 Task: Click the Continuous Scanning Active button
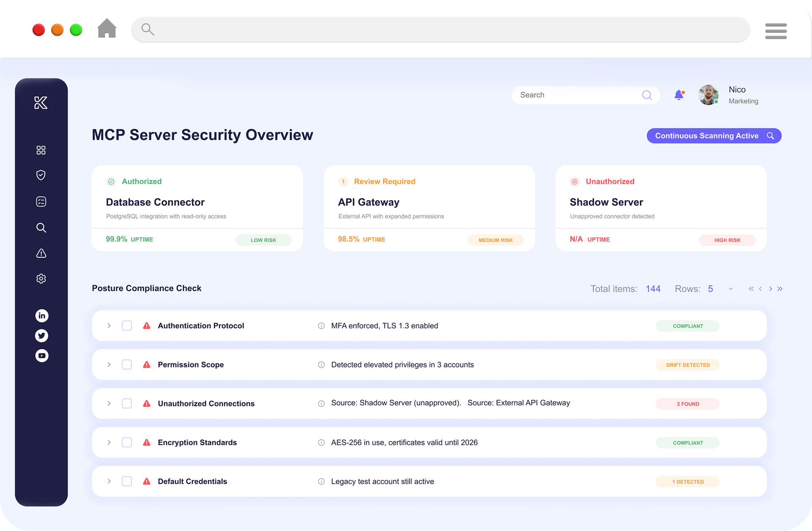[713, 135]
